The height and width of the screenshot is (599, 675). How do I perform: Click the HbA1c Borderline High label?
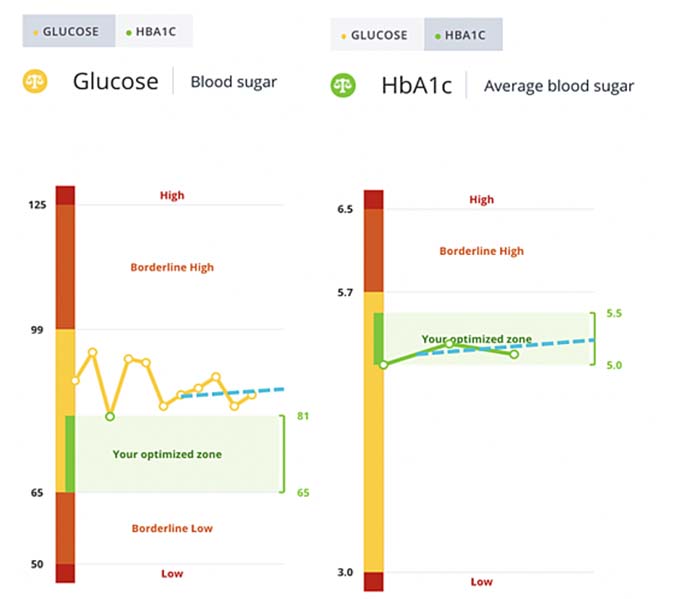482,251
